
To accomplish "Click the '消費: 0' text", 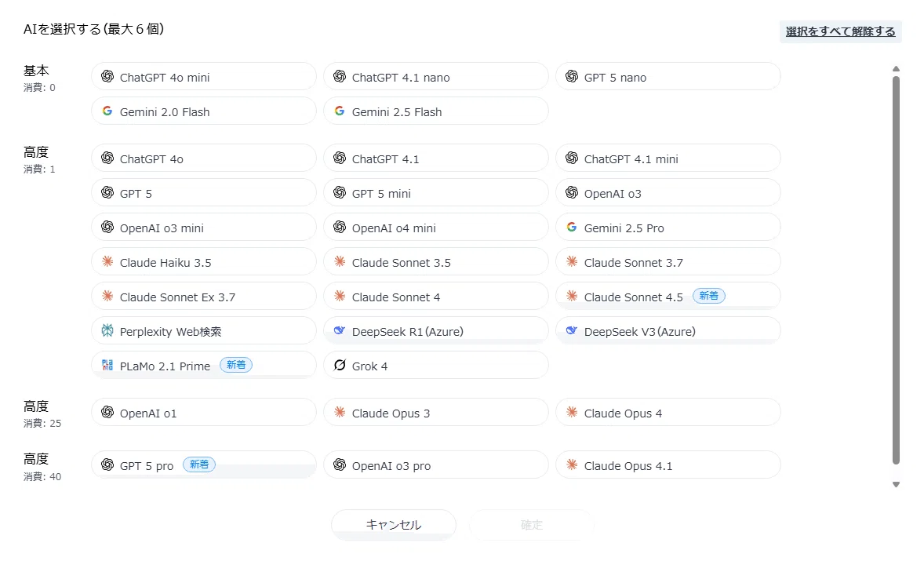I will pyautogui.click(x=39, y=88).
